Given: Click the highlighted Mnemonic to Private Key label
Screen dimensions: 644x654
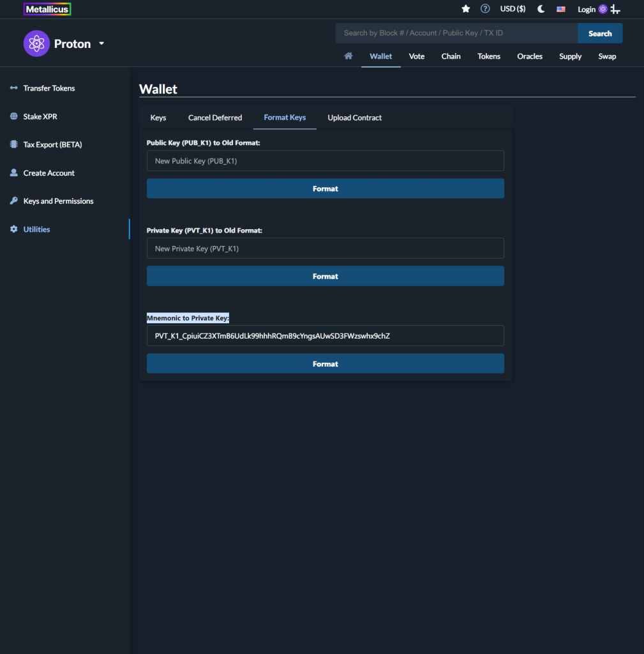Looking at the screenshot, I should [188, 318].
